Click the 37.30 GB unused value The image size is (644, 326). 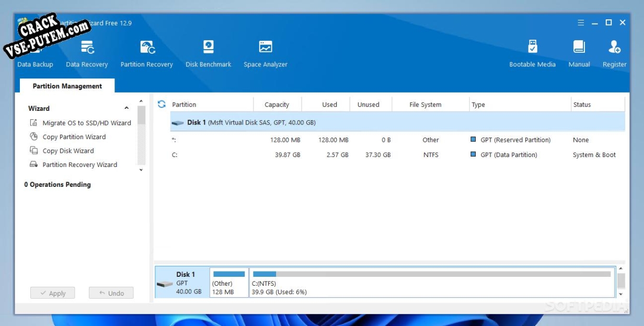tap(377, 155)
